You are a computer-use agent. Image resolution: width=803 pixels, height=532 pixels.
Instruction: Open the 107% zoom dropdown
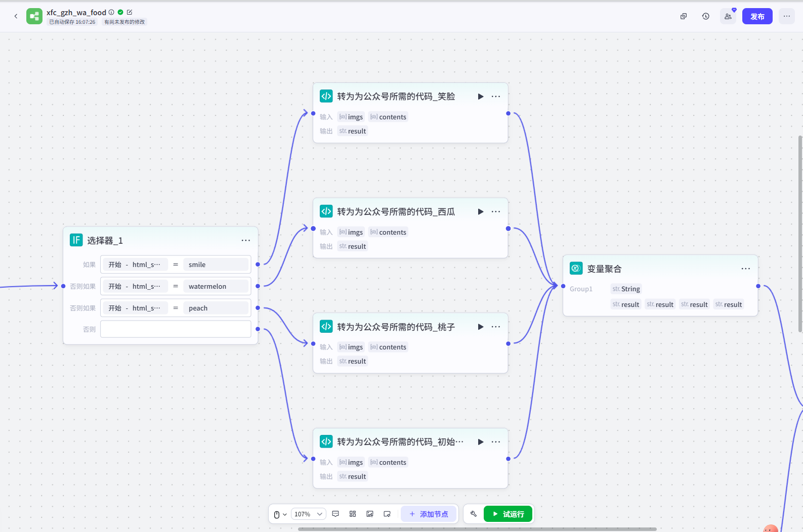[309, 514]
